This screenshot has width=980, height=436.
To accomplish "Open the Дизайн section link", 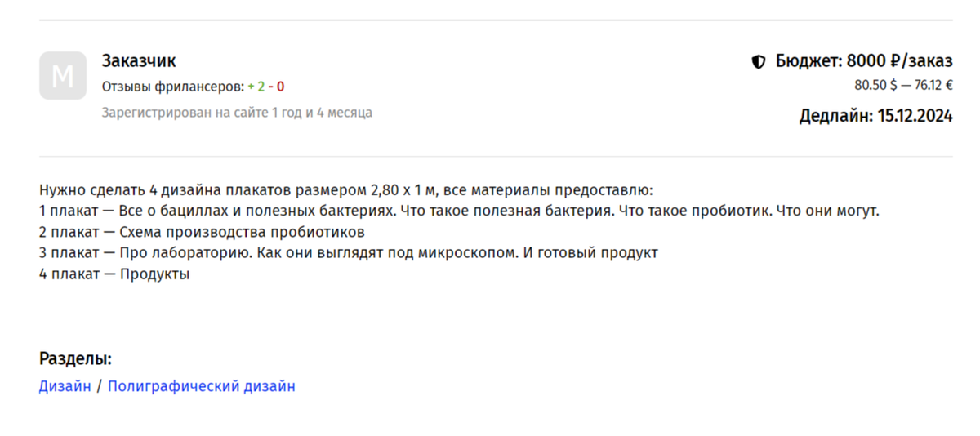I will tap(65, 386).
